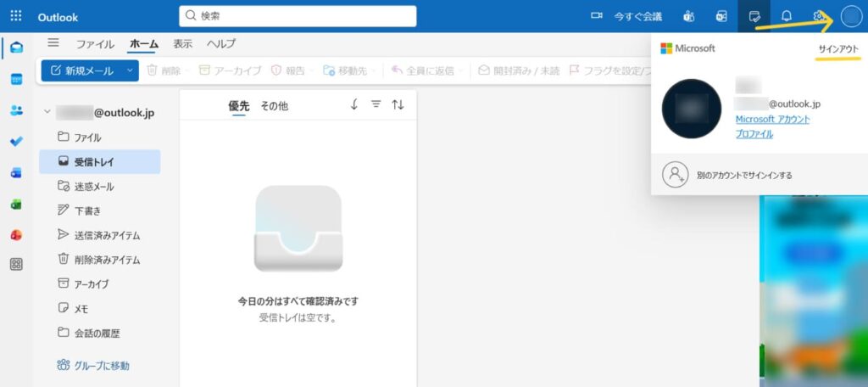Open the プロファイル link
The width and height of the screenshot is (868, 387).
[x=754, y=133]
